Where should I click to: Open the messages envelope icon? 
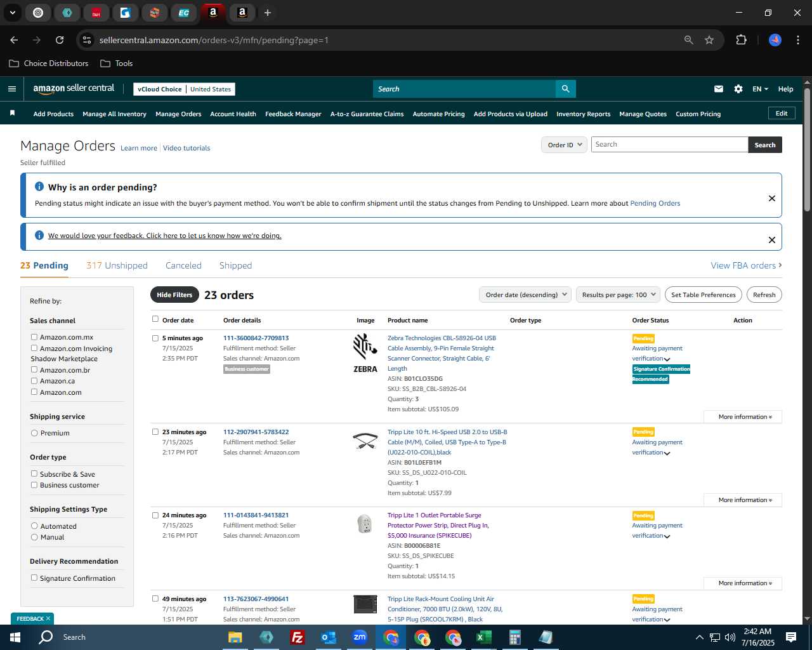pos(718,89)
